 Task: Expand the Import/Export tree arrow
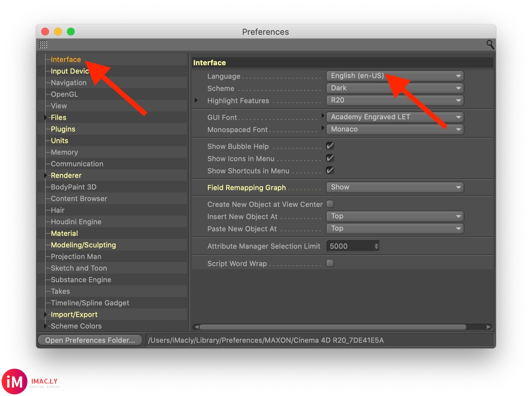(x=45, y=315)
